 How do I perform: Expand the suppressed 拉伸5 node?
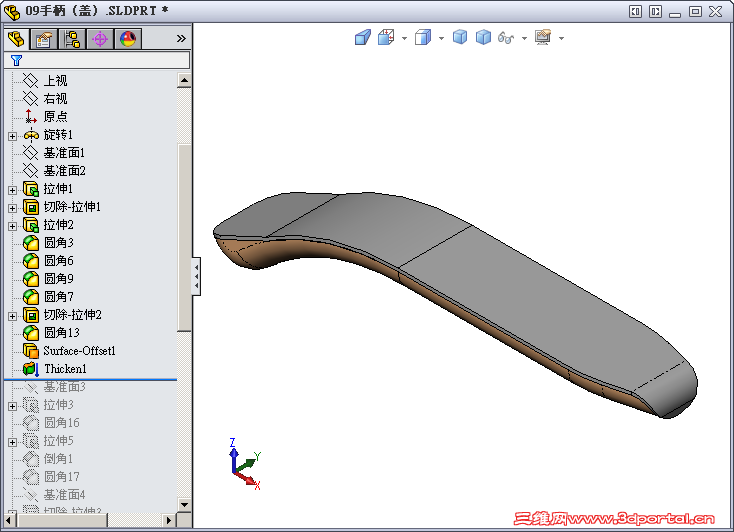pos(13,442)
